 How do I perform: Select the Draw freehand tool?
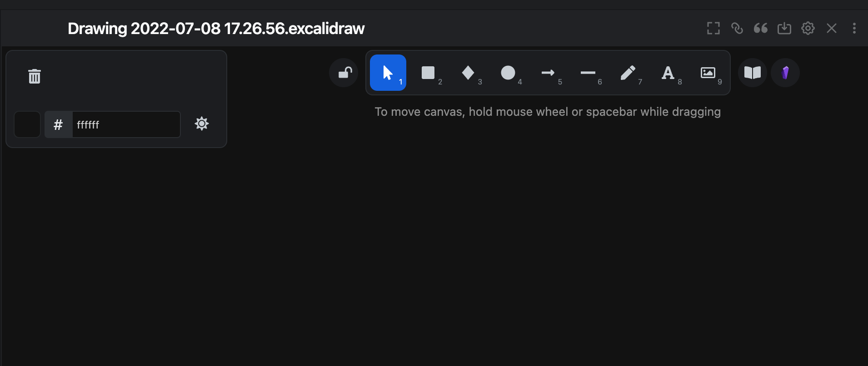[x=628, y=73]
